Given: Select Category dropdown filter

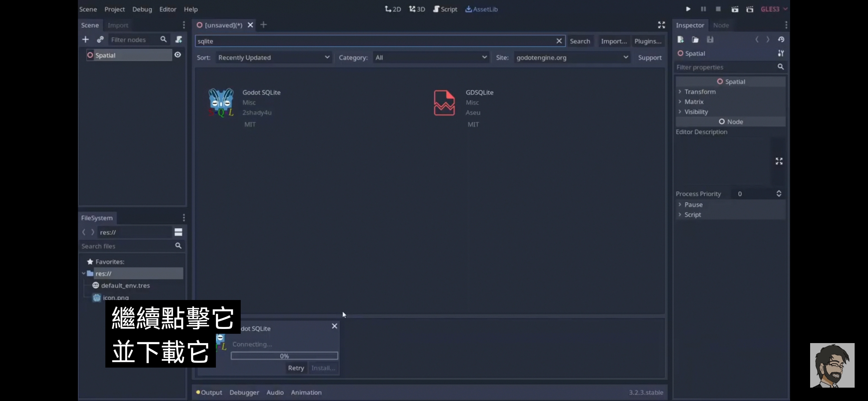Looking at the screenshot, I should 430,57.
